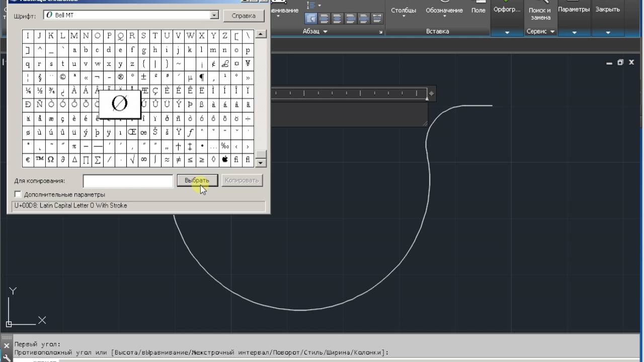Click the default paragraph alignment icon
Image resolution: width=644 pixels, height=362 pixels.
(x=310, y=19)
